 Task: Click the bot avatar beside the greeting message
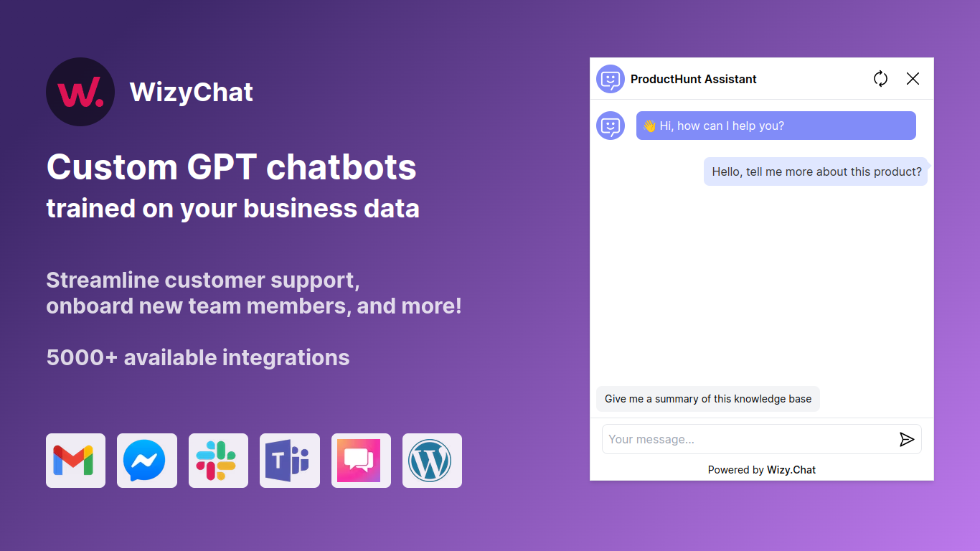point(610,126)
